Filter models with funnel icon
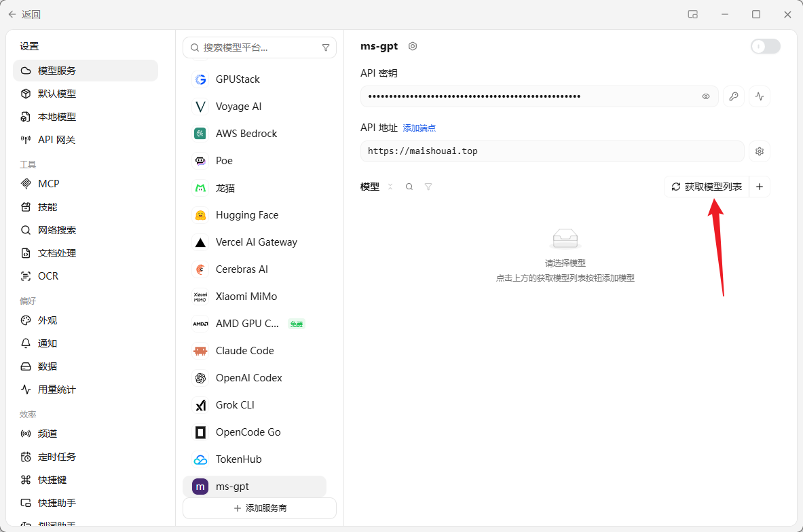Screen dimensions: 803x532 pyautogui.click(x=428, y=187)
